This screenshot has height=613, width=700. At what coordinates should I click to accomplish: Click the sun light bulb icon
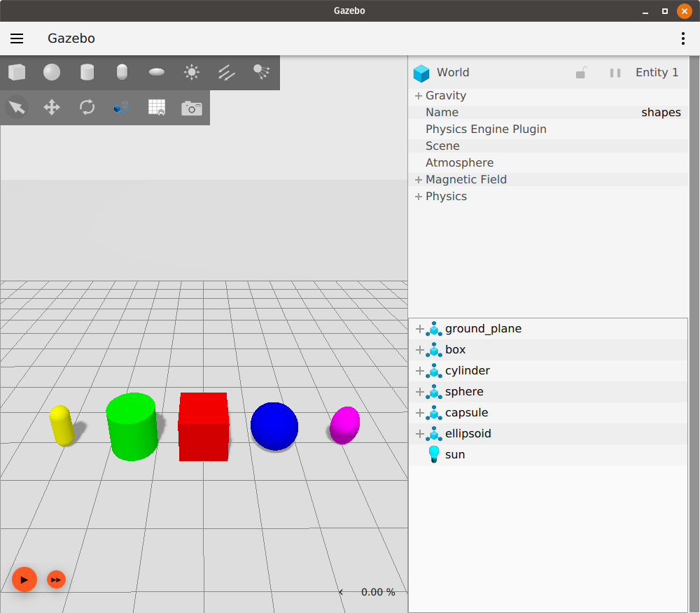click(x=433, y=454)
